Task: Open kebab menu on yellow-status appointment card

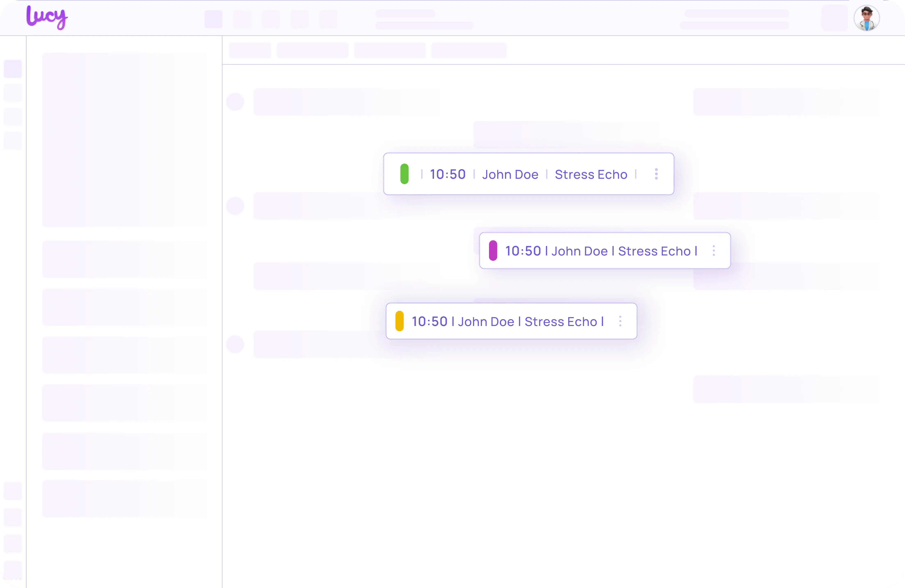Action: click(x=620, y=321)
